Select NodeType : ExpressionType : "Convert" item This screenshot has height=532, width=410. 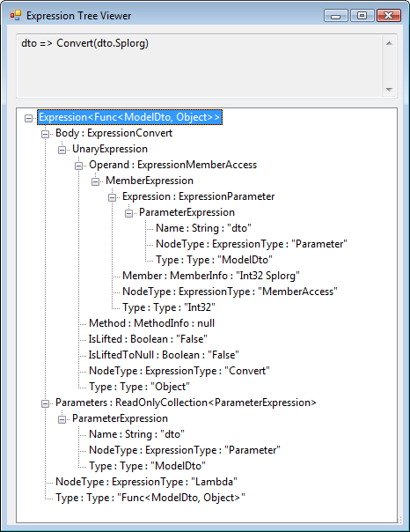tap(179, 371)
